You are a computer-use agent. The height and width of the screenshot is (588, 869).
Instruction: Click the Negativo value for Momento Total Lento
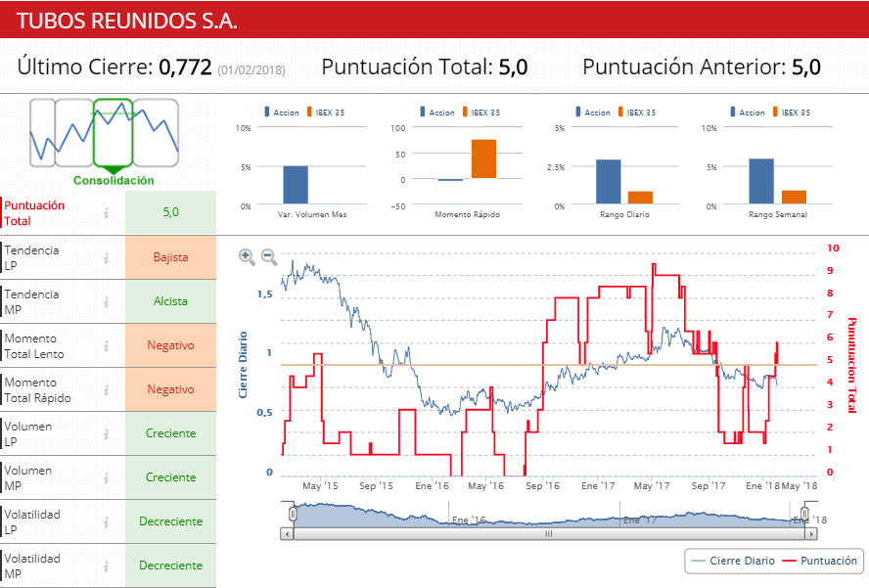tap(170, 345)
